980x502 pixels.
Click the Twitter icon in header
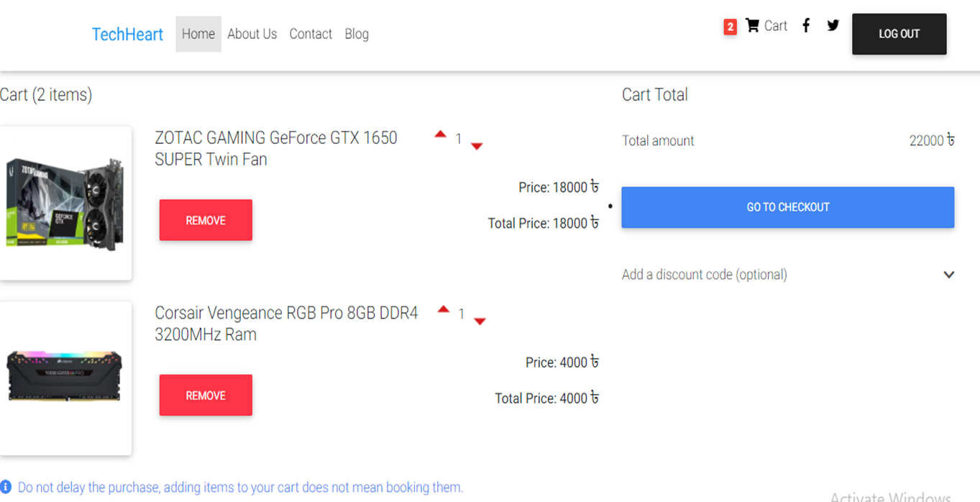pos(833,25)
